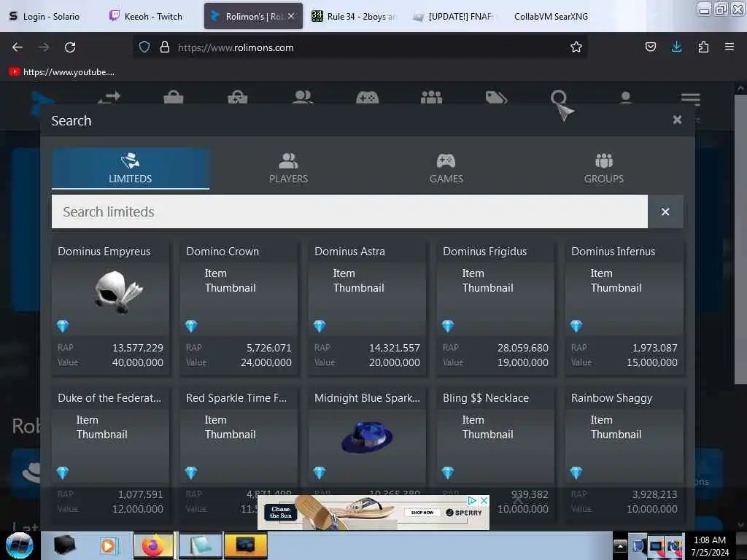Open the Dominus Infernus item card
This screenshot has width=747, height=560.
[624, 308]
